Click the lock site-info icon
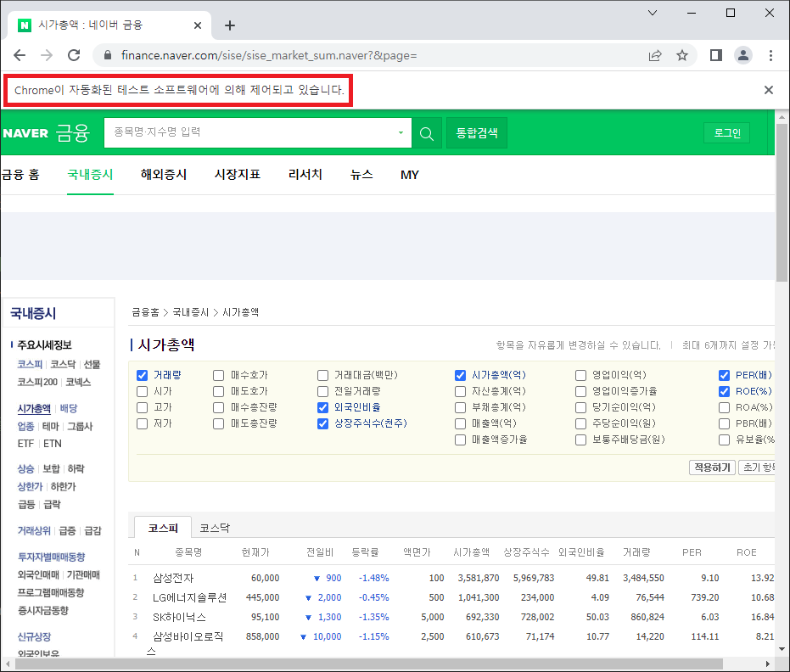The image size is (790, 672). tap(107, 55)
